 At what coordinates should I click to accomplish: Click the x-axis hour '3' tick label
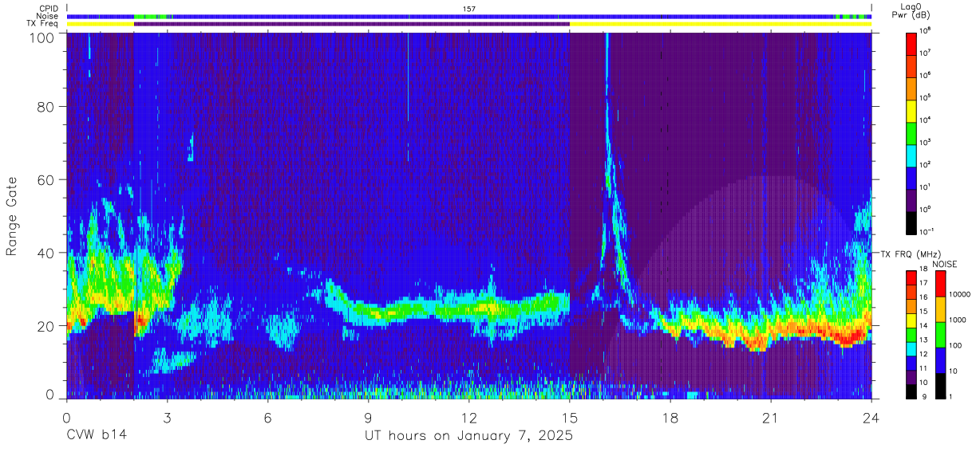(167, 417)
